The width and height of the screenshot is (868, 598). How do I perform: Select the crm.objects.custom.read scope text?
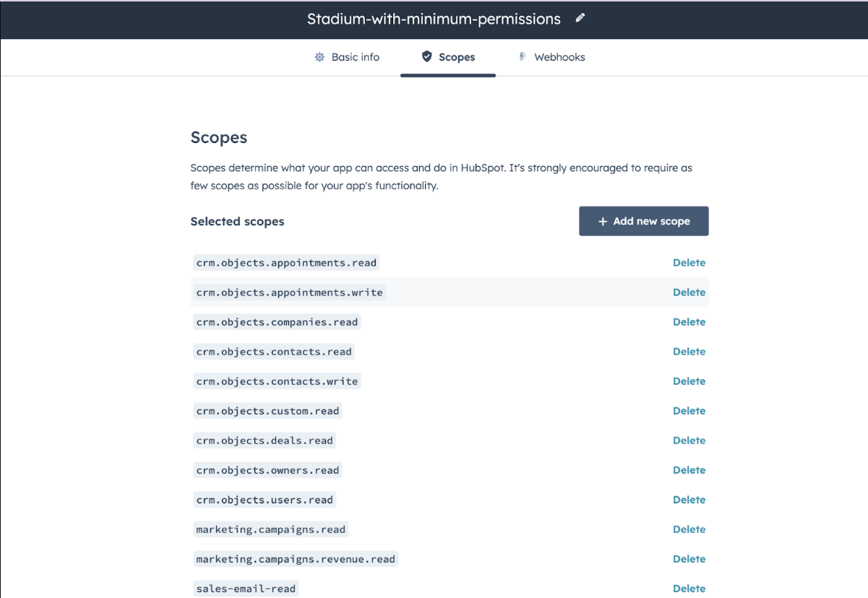point(267,411)
